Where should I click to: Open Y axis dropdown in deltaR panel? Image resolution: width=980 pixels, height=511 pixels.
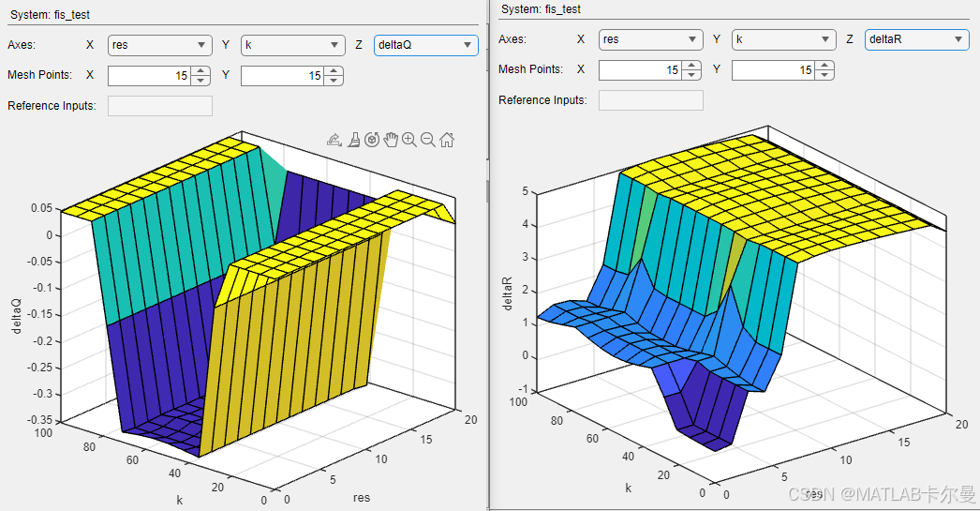pyautogui.click(x=784, y=39)
